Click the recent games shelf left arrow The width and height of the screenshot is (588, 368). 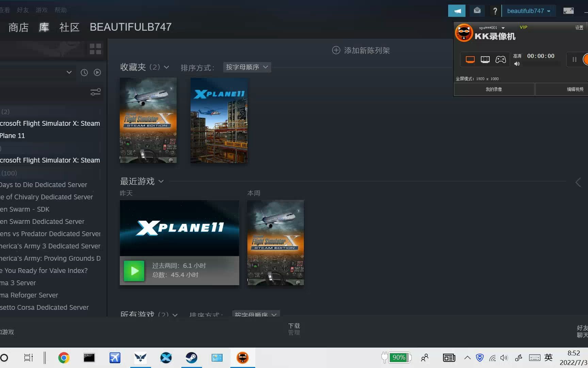point(578,182)
